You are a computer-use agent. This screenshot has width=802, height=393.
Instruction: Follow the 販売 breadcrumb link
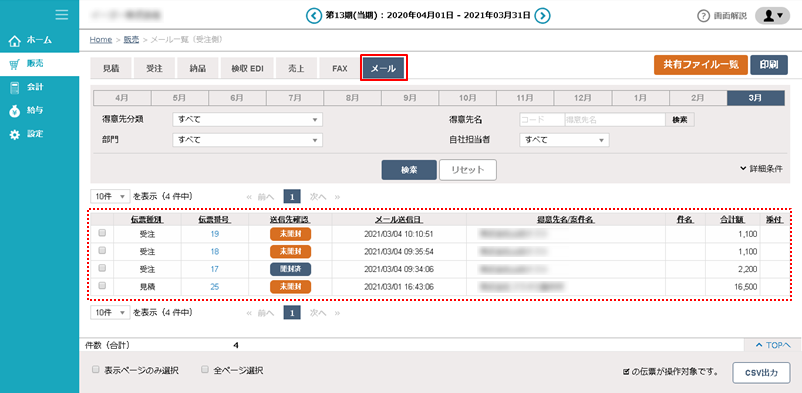tap(131, 39)
